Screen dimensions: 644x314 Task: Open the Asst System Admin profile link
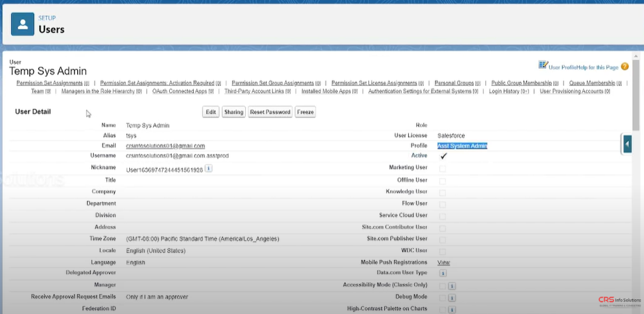pos(462,145)
